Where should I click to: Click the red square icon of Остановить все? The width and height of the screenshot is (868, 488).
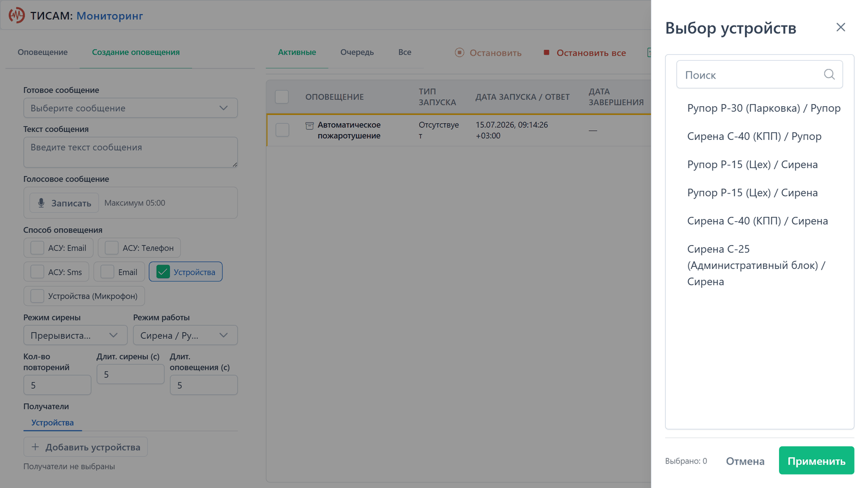pos(546,53)
